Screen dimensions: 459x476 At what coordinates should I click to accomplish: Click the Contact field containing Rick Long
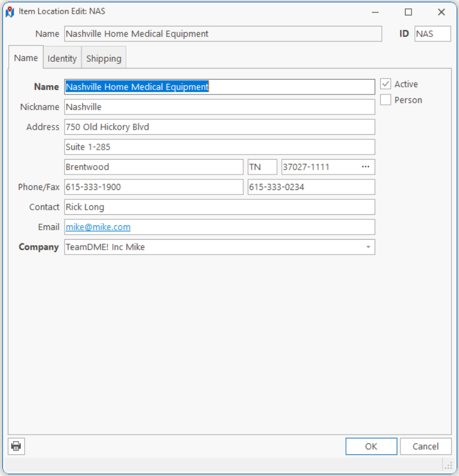pyautogui.click(x=220, y=207)
